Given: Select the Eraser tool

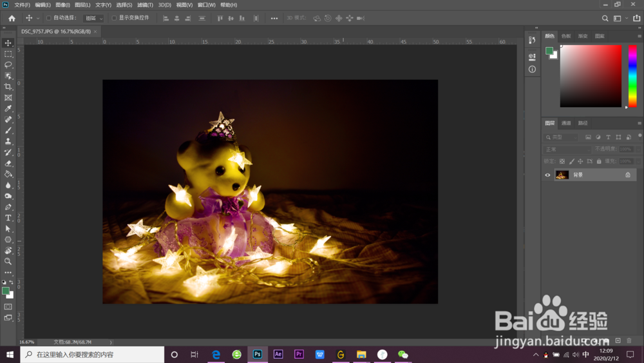Looking at the screenshot, I should click(8, 163).
